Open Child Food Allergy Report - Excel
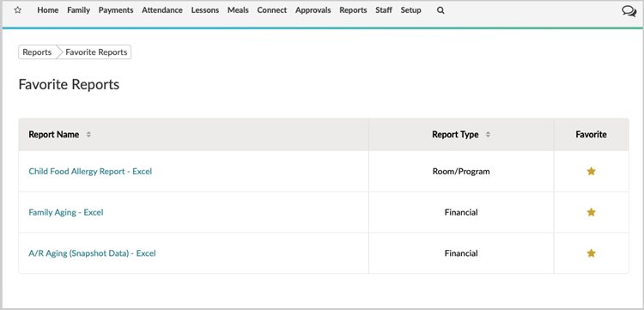 [90, 171]
